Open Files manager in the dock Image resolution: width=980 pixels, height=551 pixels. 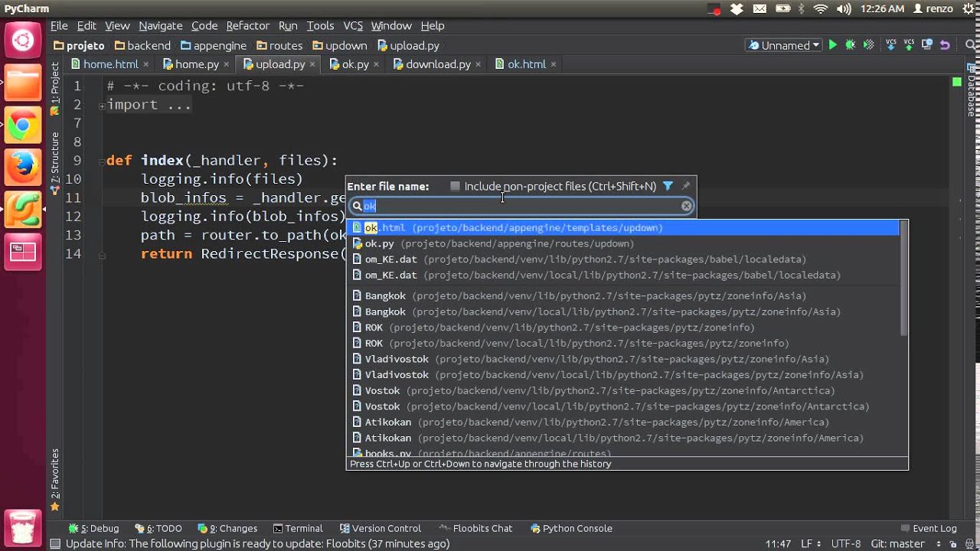click(22, 83)
